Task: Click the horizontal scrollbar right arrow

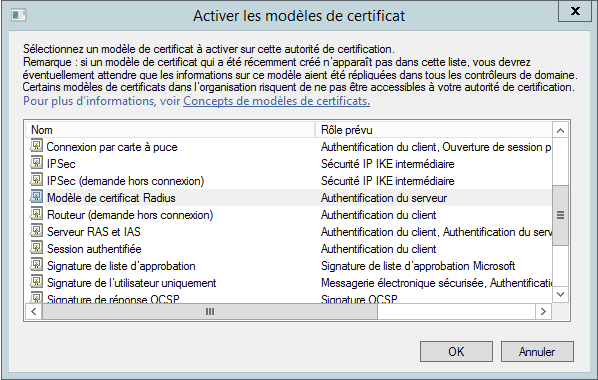Action: pyautogui.click(x=543, y=312)
